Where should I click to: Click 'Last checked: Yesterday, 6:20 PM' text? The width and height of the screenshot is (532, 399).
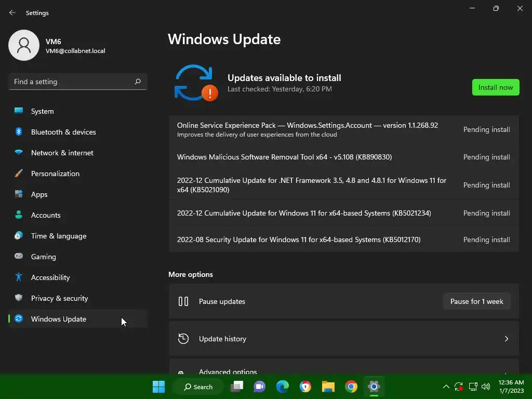(x=280, y=89)
